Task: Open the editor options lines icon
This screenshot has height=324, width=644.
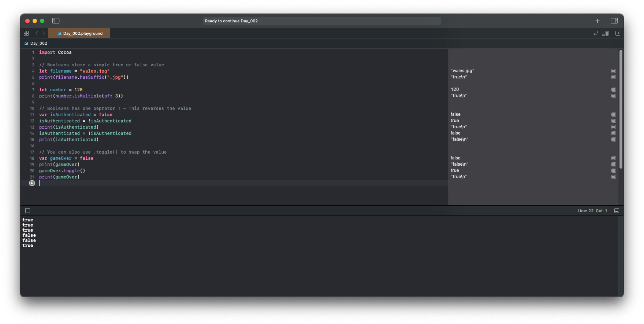Action: tap(605, 33)
